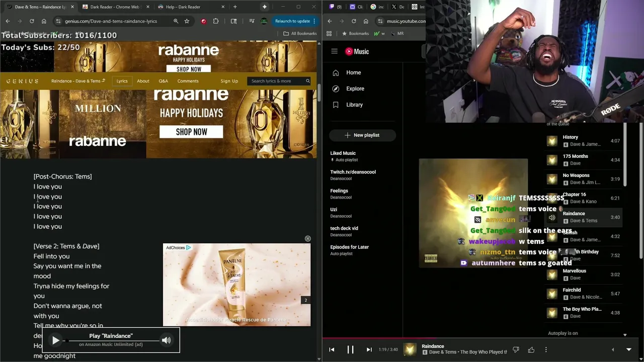Image resolution: width=644 pixels, height=362 pixels.
Task: Open All Bookmarks folder
Action: click(300, 33)
